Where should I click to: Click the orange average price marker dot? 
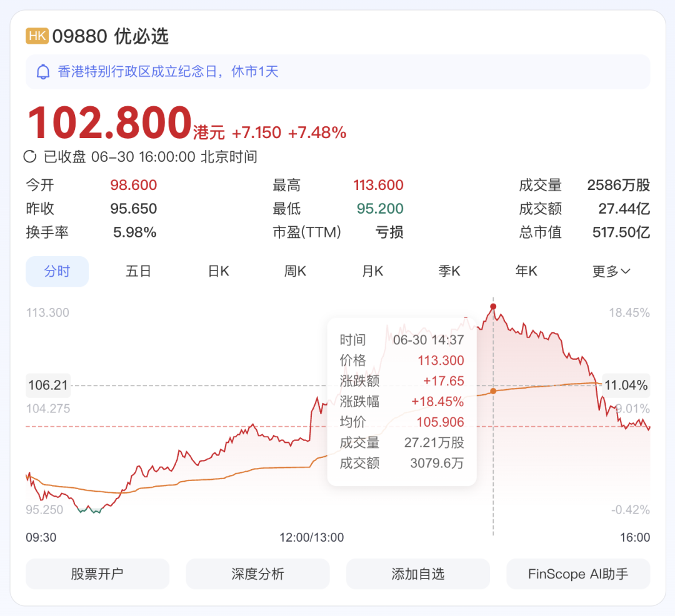[x=493, y=391]
